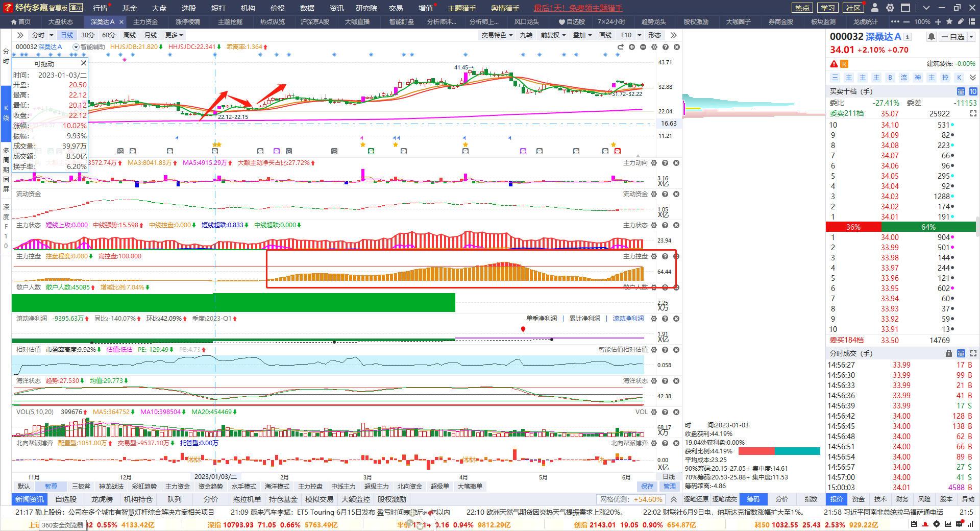Select 单季净利润 display mode
Image resolution: width=980 pixels, height=531 pixels.
pyautogui.click(x=542, y=319)
